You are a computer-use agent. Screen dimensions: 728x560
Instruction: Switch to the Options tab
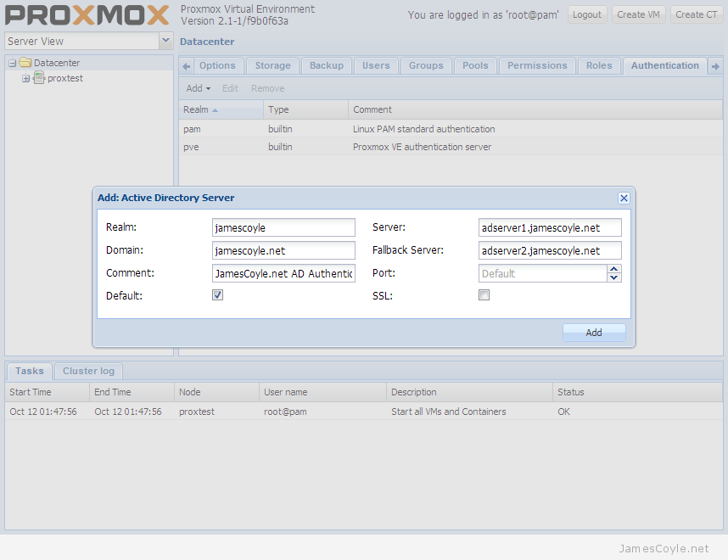pyautogui.click(x=217, y=65)
